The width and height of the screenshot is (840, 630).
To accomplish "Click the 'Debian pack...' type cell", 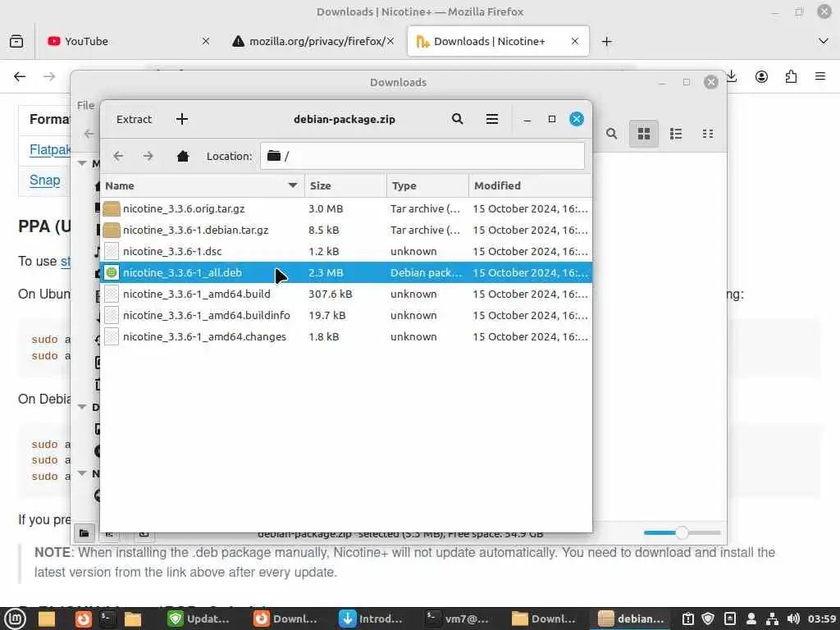I will (x=426, y=272).
